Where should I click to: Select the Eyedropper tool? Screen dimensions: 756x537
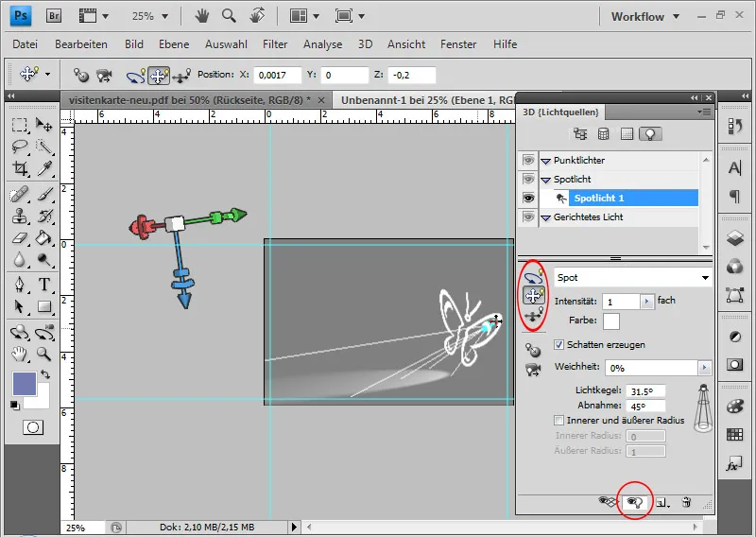(43, 168)
